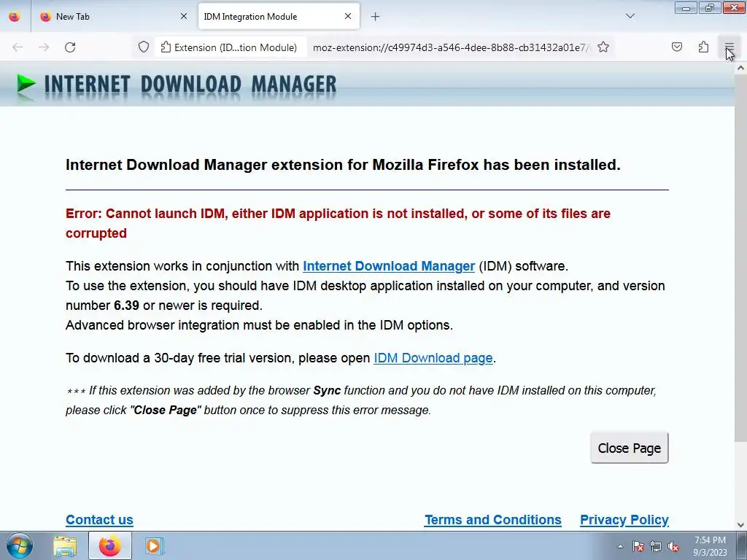Bookmark this page with star icon
Viewport: 747px width, 560px height.
[x=603, y=47]
